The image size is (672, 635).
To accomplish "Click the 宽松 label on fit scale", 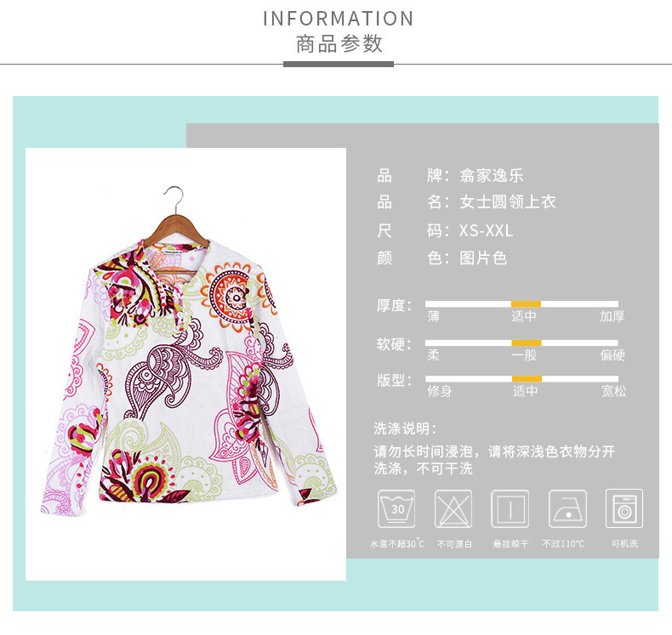I will (613, 391).
